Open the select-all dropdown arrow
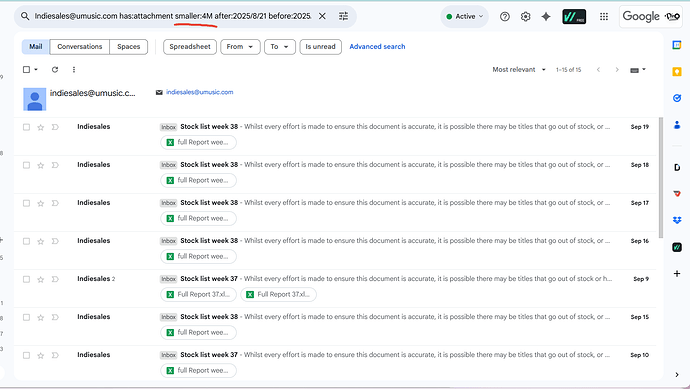690x389 pixels. tap(36, 70)
